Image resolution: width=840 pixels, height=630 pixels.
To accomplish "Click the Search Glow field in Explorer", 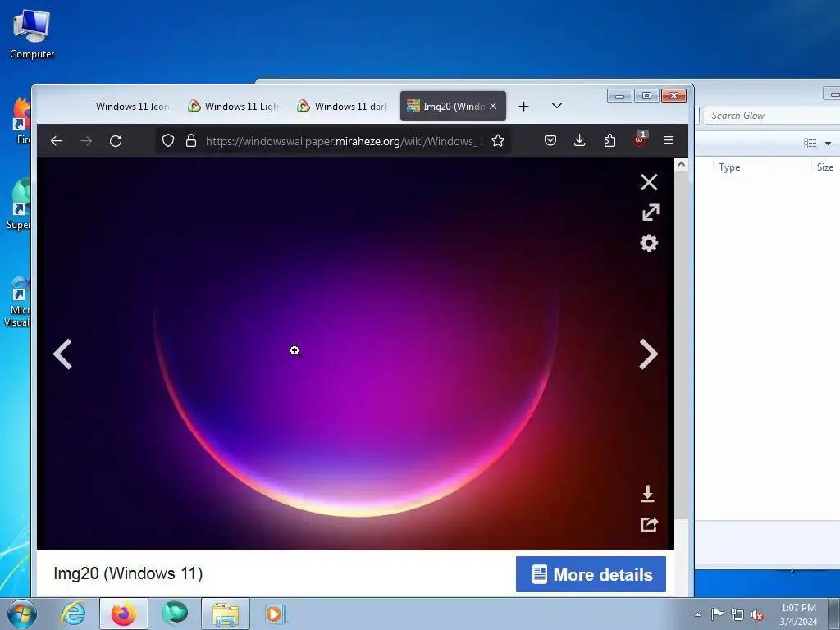I will click(771, 116).
